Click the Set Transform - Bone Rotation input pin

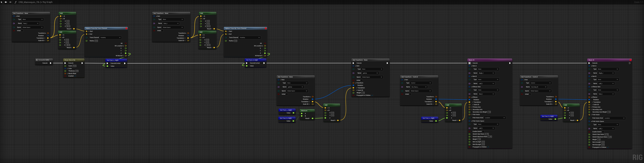click(353, 85)
